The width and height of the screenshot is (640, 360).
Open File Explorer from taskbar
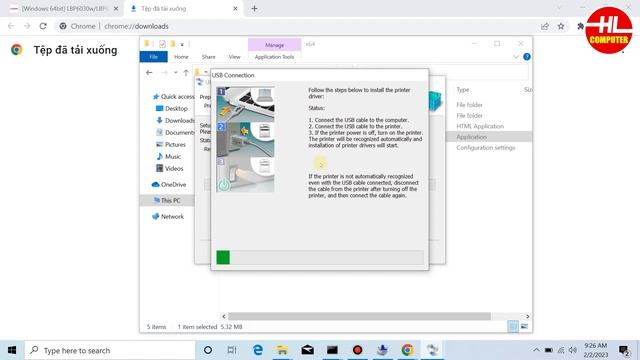coord(282,350)
